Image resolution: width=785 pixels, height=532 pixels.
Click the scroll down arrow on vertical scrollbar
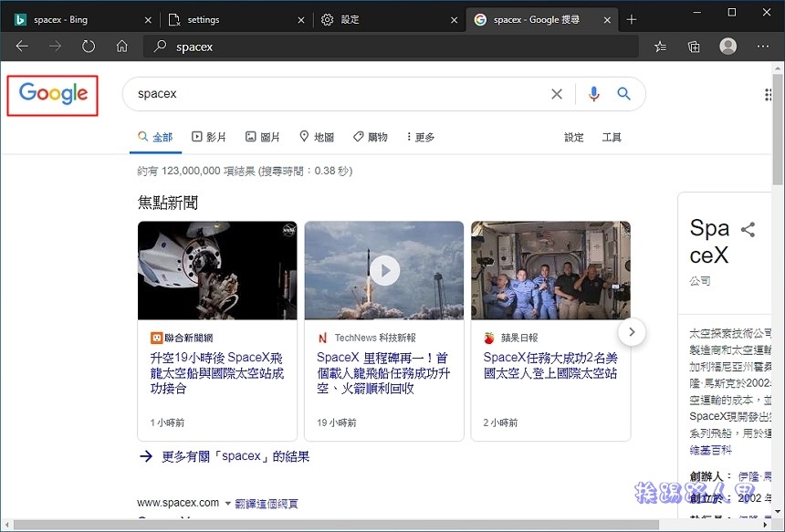point(778,512)
